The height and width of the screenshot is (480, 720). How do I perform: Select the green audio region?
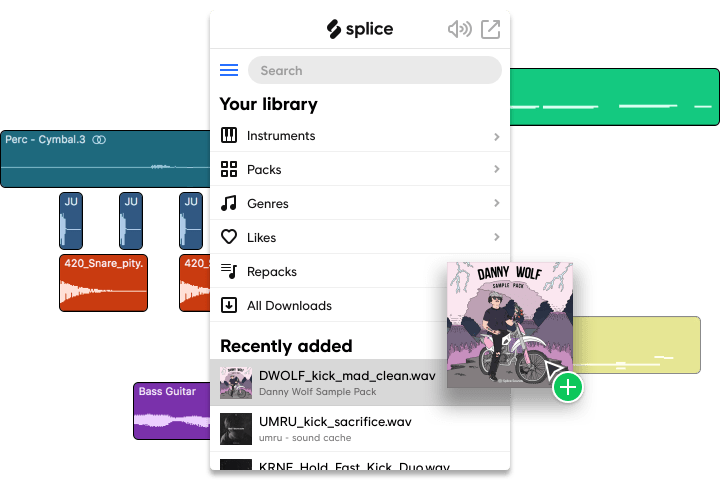click(614, 97)
